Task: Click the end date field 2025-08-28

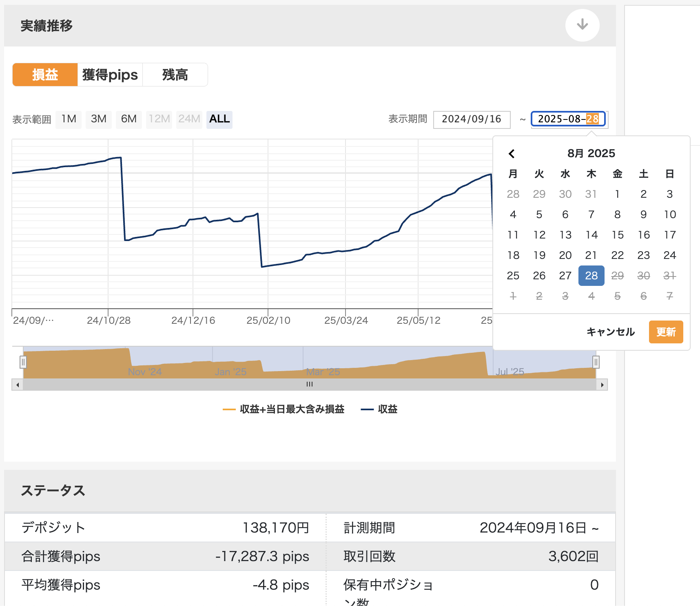Action: 568,119
